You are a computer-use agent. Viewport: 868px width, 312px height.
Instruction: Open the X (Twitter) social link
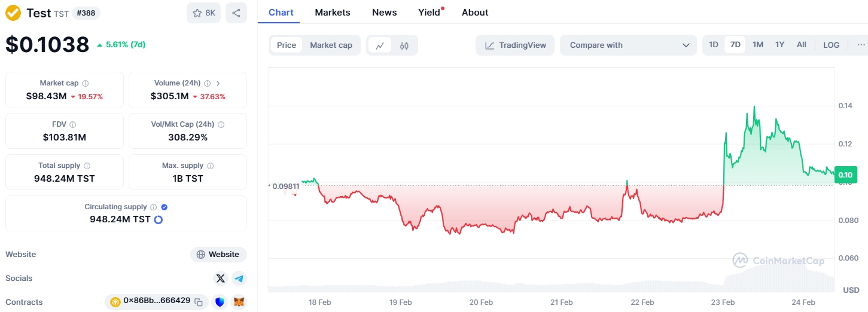[221, 279]
